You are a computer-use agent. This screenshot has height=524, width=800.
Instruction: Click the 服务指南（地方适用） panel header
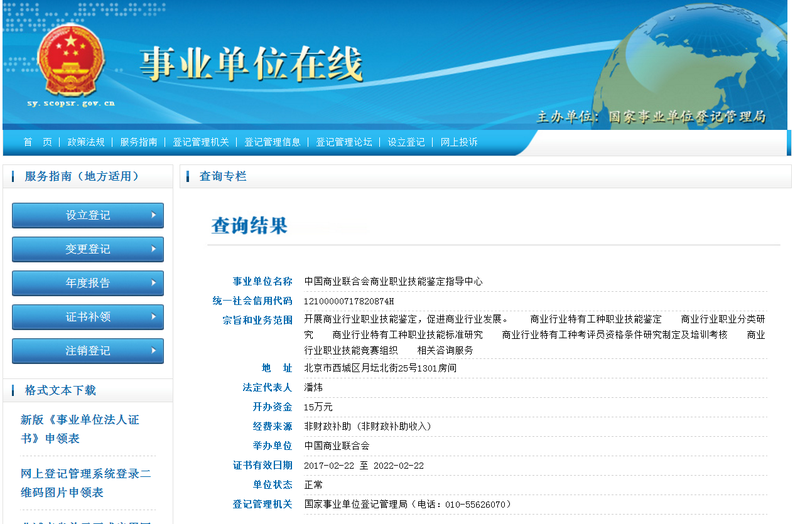[x=88, y=177]
